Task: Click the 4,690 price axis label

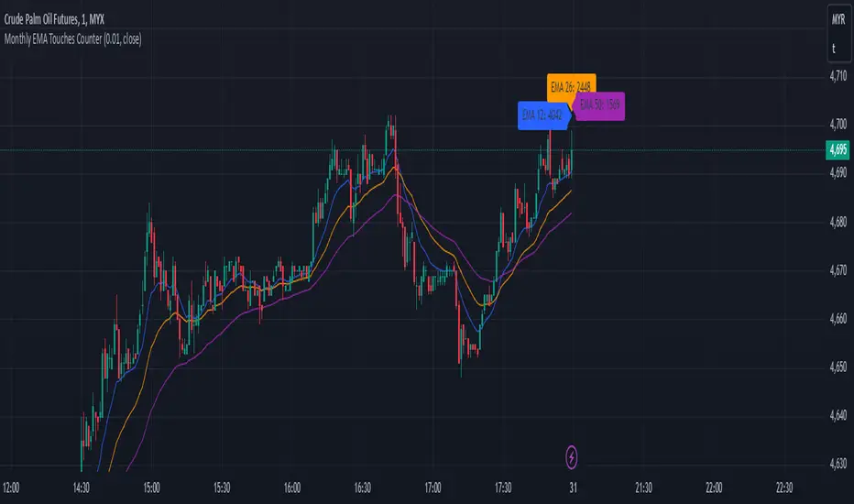Action: [x=838, y=172]
